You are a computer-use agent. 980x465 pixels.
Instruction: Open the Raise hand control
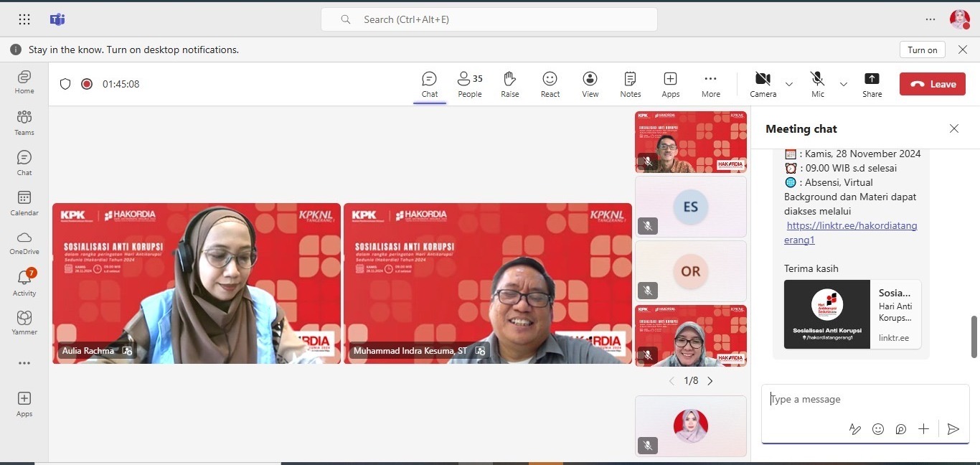510,84
